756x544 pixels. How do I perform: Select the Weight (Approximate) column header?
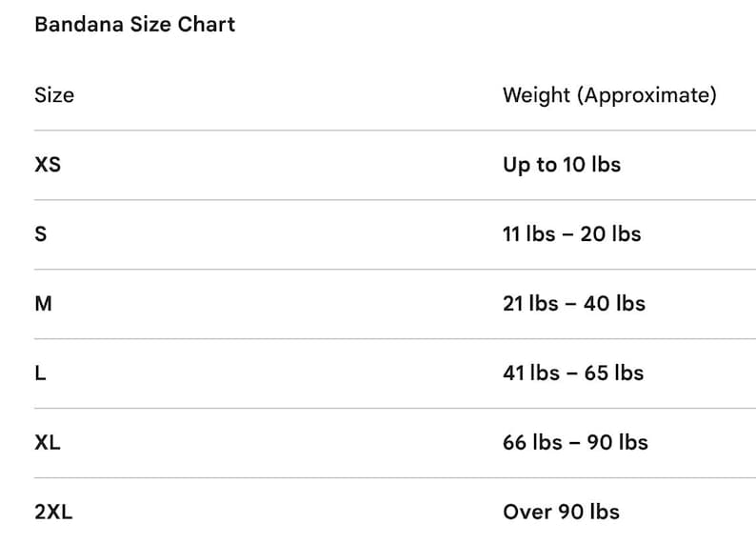[609, 95]
